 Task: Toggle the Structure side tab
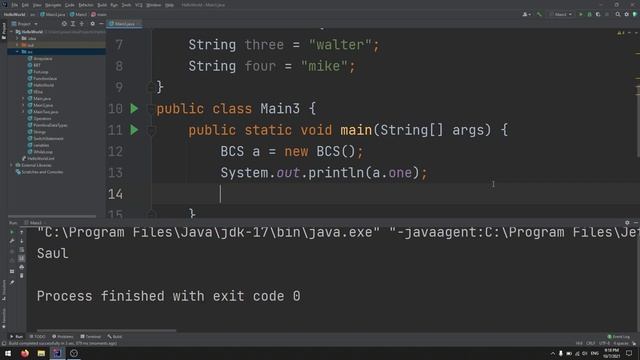(4, 291)
